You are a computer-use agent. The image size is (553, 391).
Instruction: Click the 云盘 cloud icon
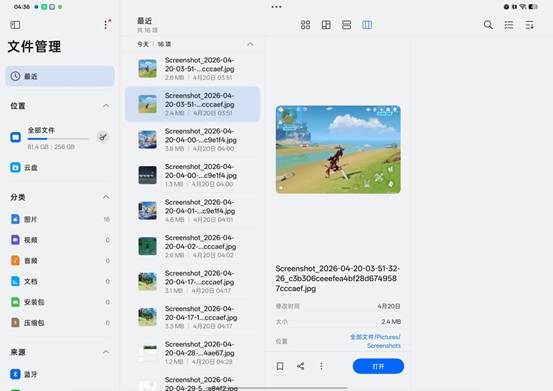pyautogui.click(x=15, y=167)
